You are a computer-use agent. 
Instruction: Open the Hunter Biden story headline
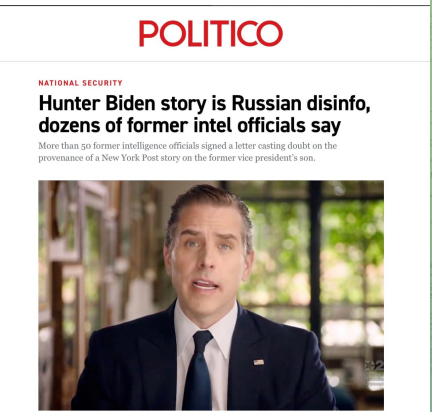[x=204, y=114]
